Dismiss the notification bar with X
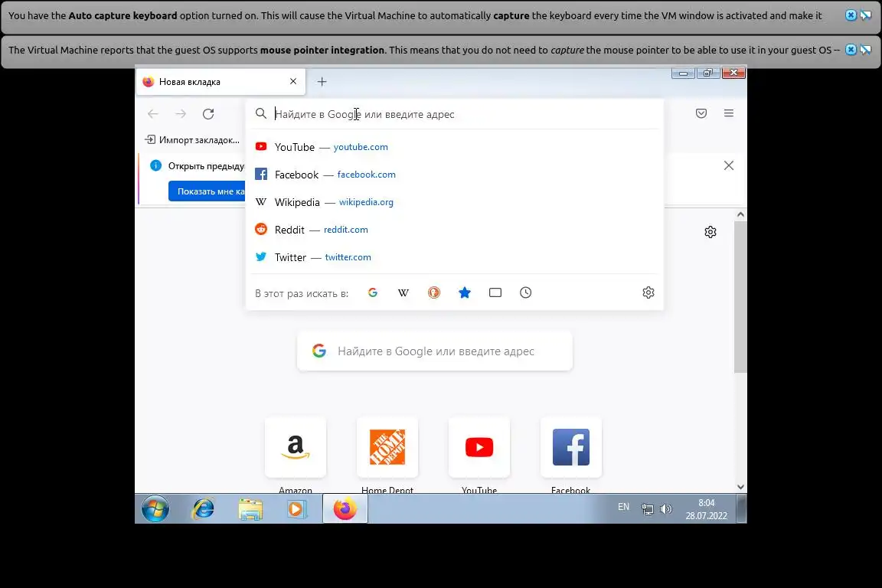Image resolution: width=882 pixels, height=588 pixels. pyautogui.click(x=728, y=165)
